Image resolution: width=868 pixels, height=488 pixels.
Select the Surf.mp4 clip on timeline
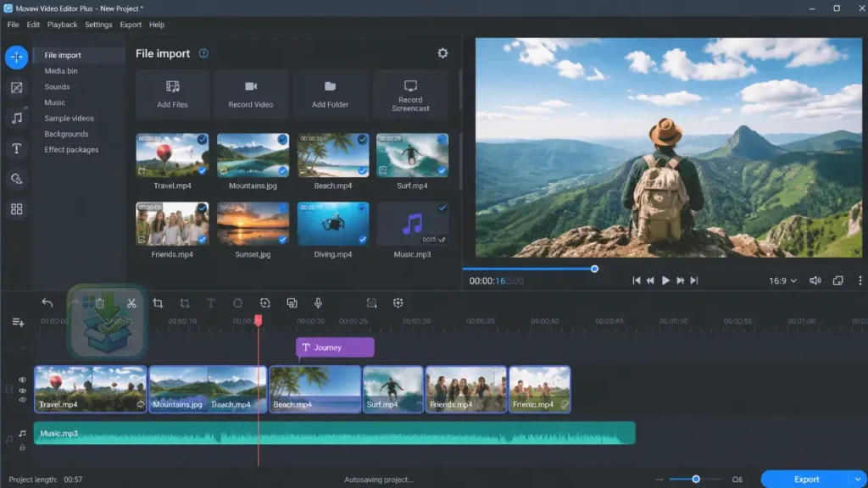tap(393, 390)
